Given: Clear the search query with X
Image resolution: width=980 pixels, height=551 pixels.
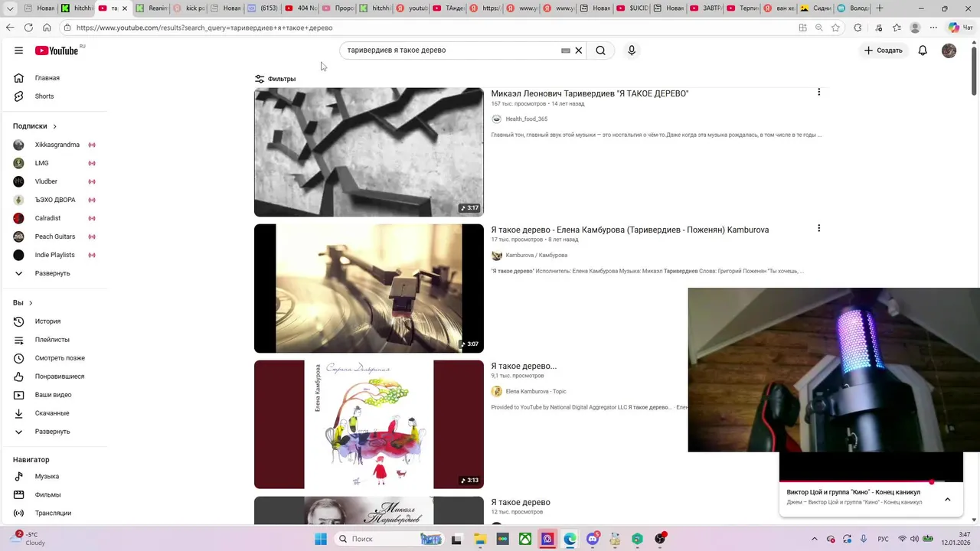Looking at the screenshot, I should coord(579,51).
